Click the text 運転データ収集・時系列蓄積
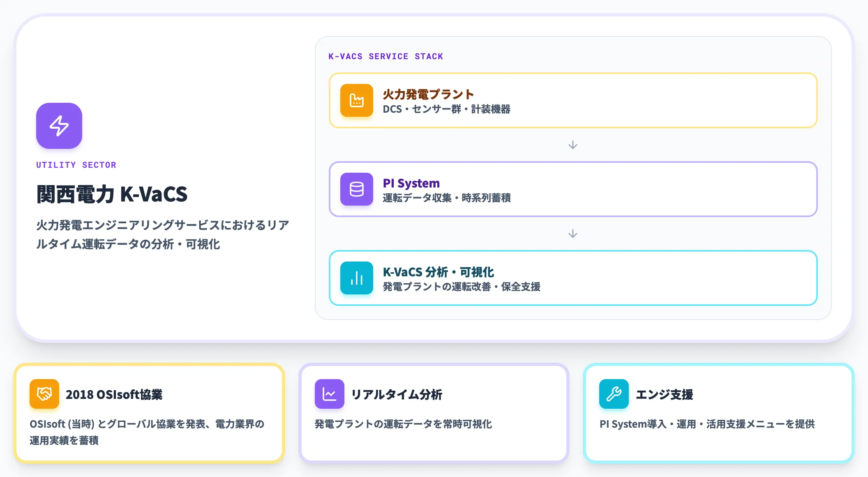Viewport: 868px width, 477px height. tap(447, 198)
